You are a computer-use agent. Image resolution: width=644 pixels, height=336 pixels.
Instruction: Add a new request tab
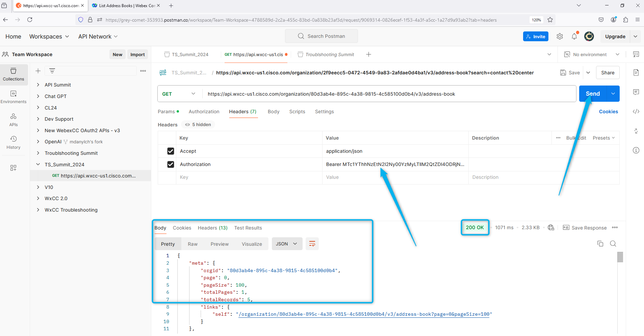click(x=368, y=54)
